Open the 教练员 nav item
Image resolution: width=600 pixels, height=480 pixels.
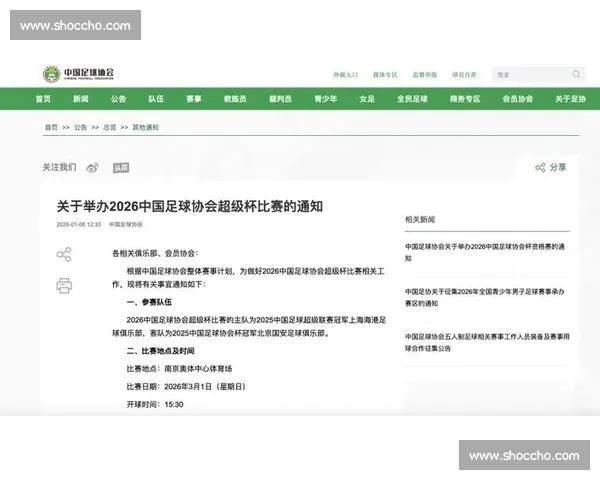click(235, 99)
